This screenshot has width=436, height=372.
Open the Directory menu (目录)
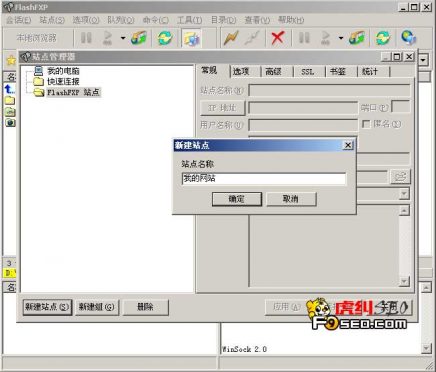pyautogui.click(x=223, y=20)
